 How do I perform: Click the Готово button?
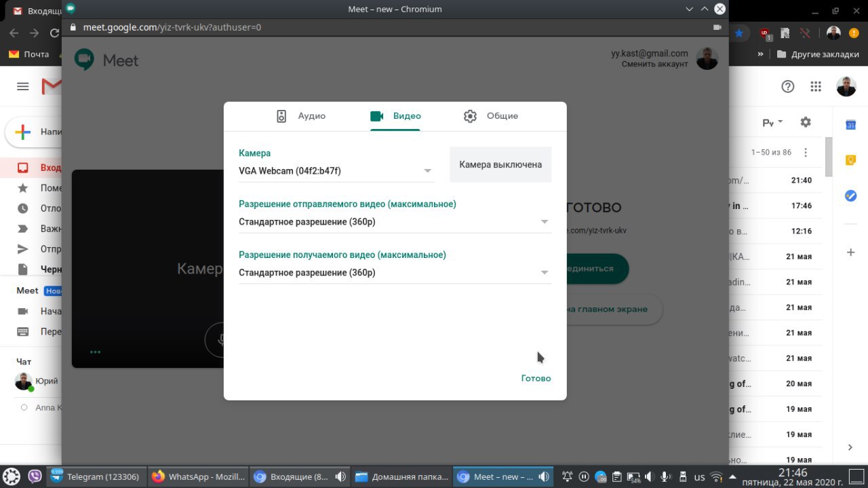(x=536, y=378)
